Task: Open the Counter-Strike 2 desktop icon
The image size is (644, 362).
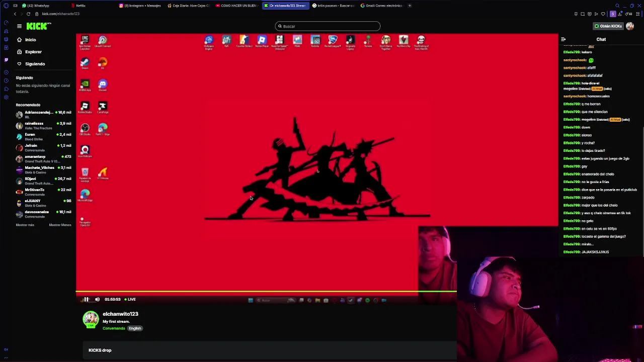Action: coord(244,42)
